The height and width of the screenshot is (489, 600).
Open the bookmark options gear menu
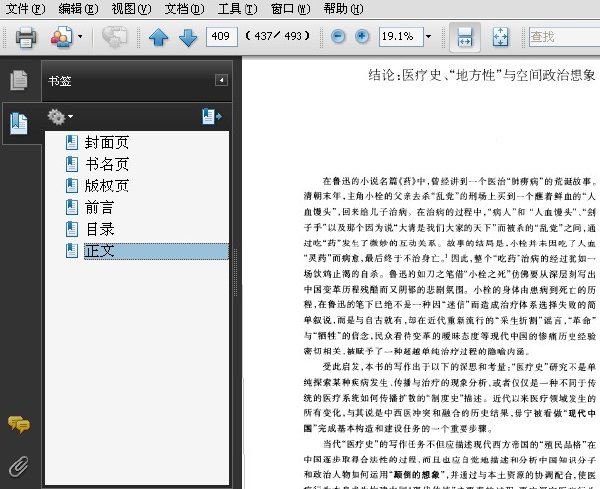click(60, 117)
